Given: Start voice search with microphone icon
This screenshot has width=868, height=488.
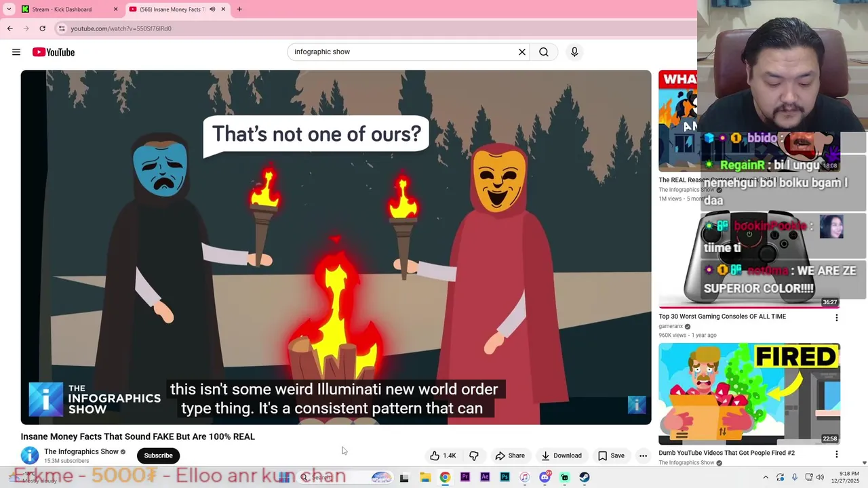Looking at the screenshot, I should click(x=574, y=52).
